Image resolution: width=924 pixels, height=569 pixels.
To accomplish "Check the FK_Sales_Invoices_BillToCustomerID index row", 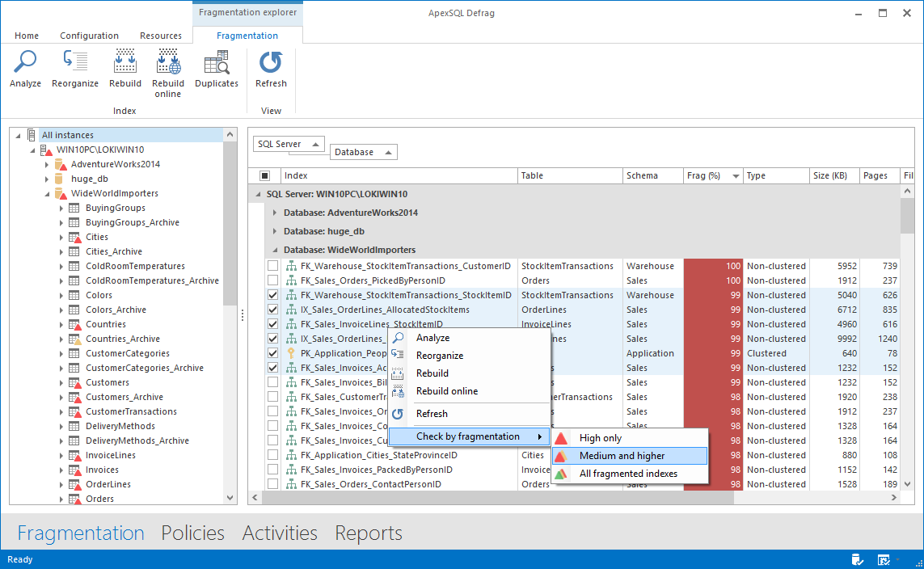I will (272, 382).
